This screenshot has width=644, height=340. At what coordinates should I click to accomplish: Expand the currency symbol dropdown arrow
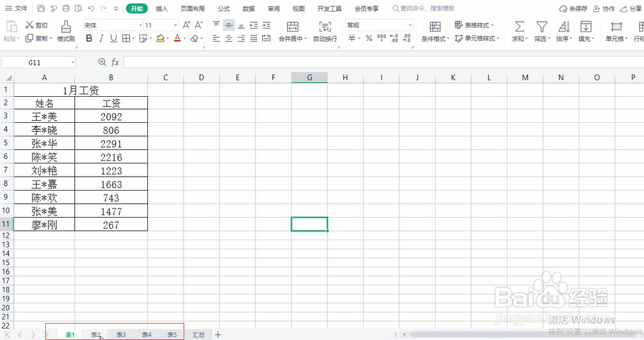tap(359, 38)
